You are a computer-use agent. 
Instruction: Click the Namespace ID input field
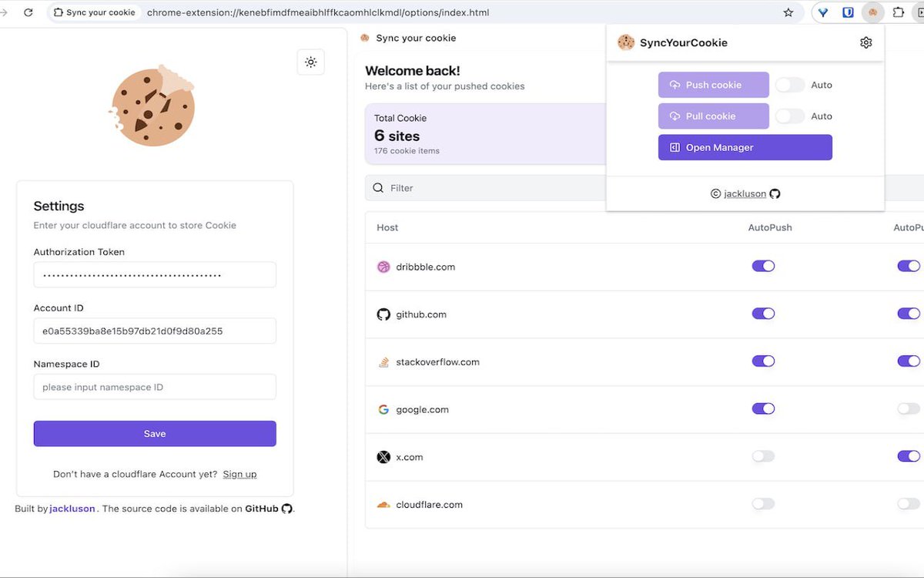coord(154,387)
